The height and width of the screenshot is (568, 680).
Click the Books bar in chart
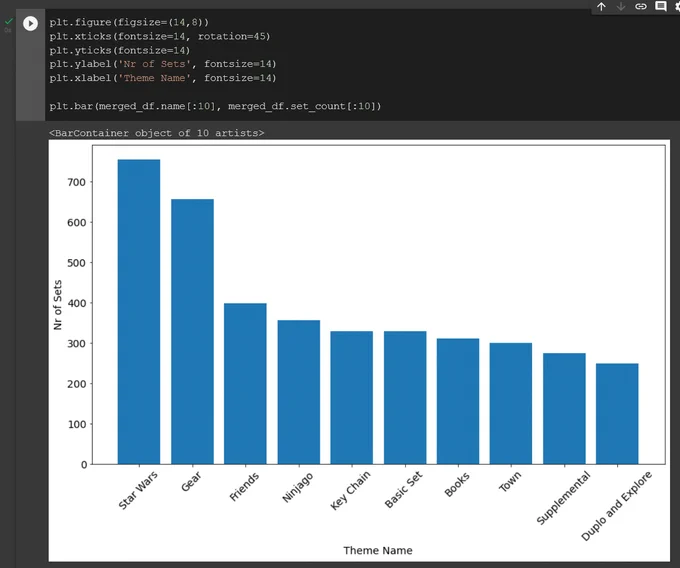[458, 402]
